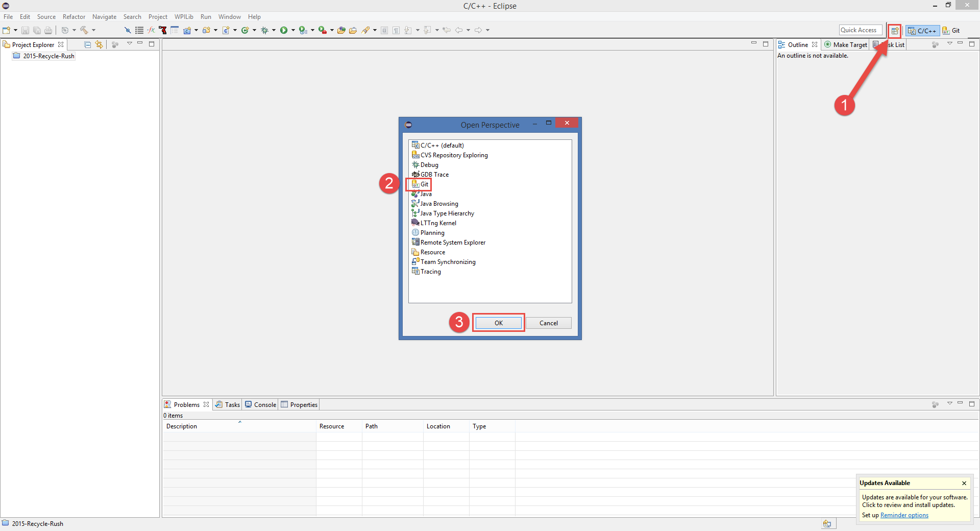Click the Reminder options link
The width and height of the screenshot is (980, 531).
[904, 515]
